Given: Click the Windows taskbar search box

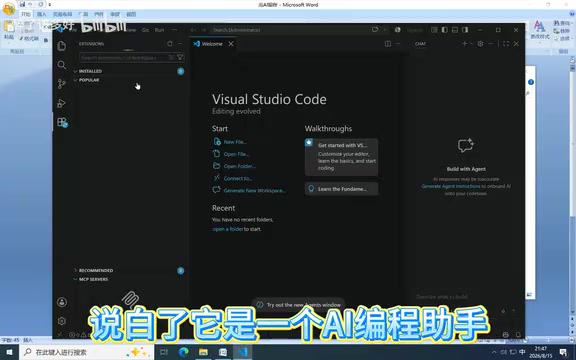Looking at the screenshot, I should (86, 352).
